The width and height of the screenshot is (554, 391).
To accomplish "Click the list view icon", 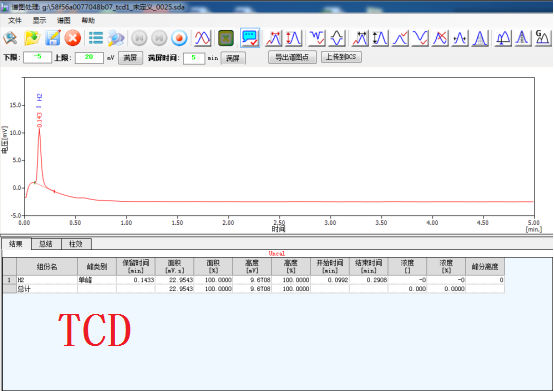I will pyautogui.click(x=96, y=38).
